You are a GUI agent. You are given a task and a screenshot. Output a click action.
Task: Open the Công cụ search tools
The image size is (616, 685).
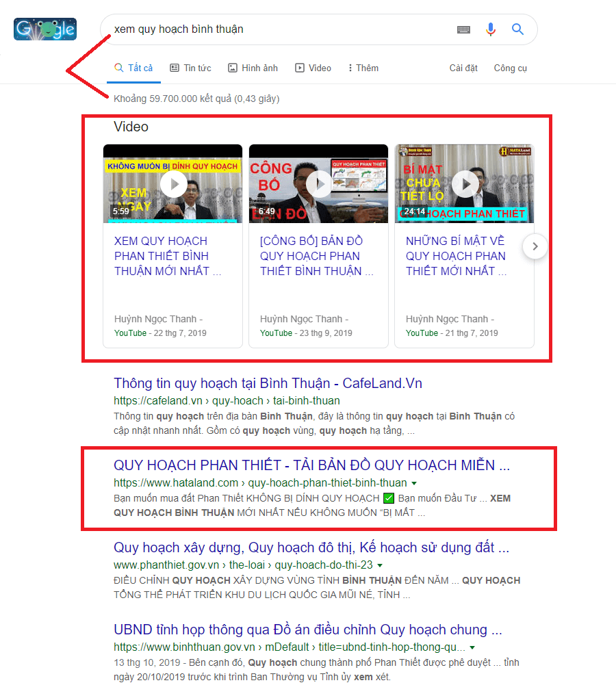point(510,68)
